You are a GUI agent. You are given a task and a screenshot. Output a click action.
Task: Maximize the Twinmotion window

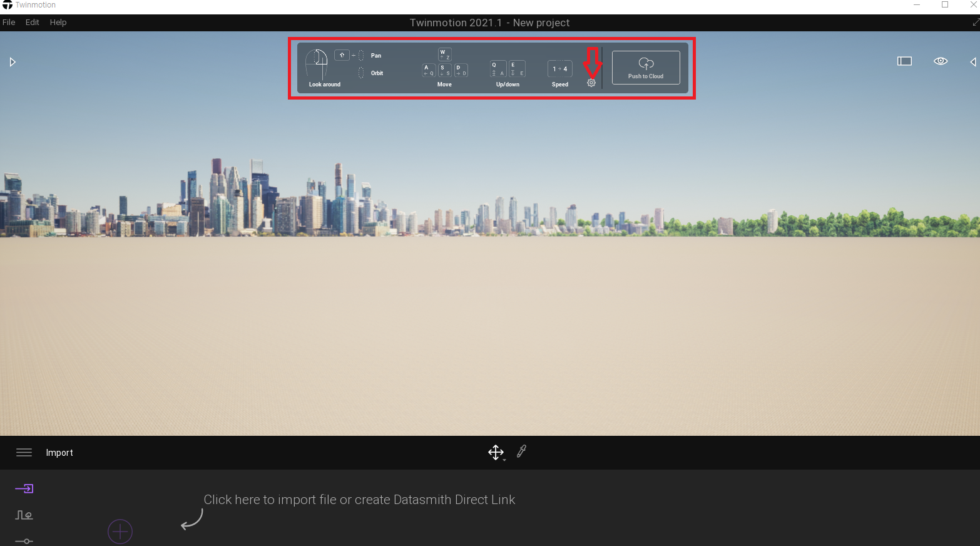pos(945,5)
